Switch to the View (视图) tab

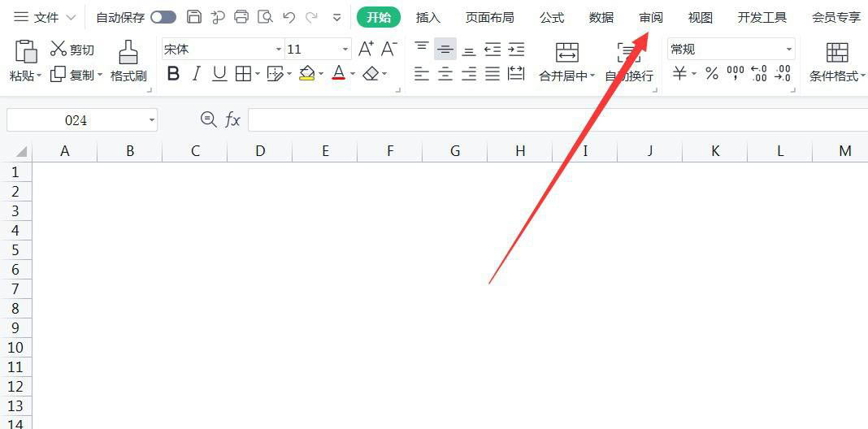(700, 17)
